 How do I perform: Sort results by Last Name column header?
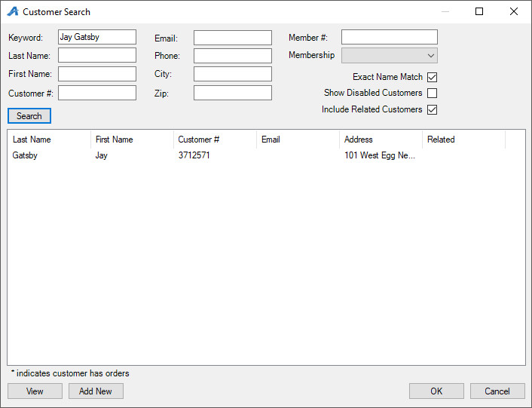tap(49, 140)
